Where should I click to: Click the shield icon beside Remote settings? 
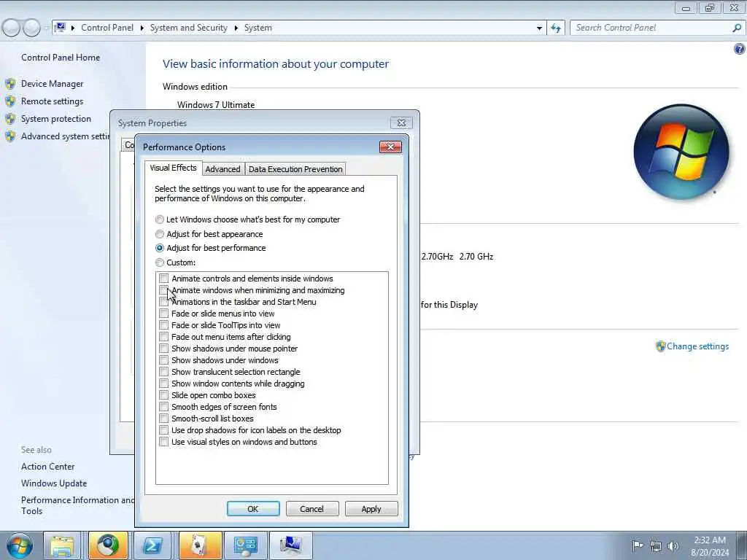click(10, 101)
